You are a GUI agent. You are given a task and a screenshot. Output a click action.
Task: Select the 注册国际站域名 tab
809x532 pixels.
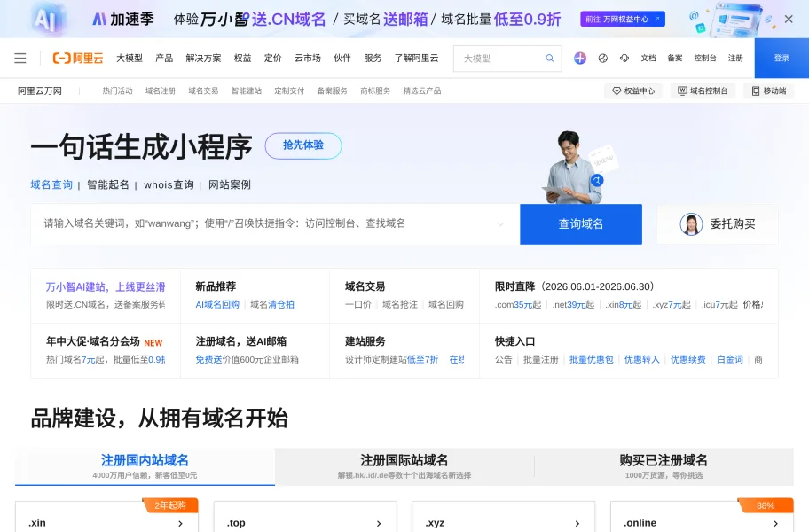(x=404, y=466)
